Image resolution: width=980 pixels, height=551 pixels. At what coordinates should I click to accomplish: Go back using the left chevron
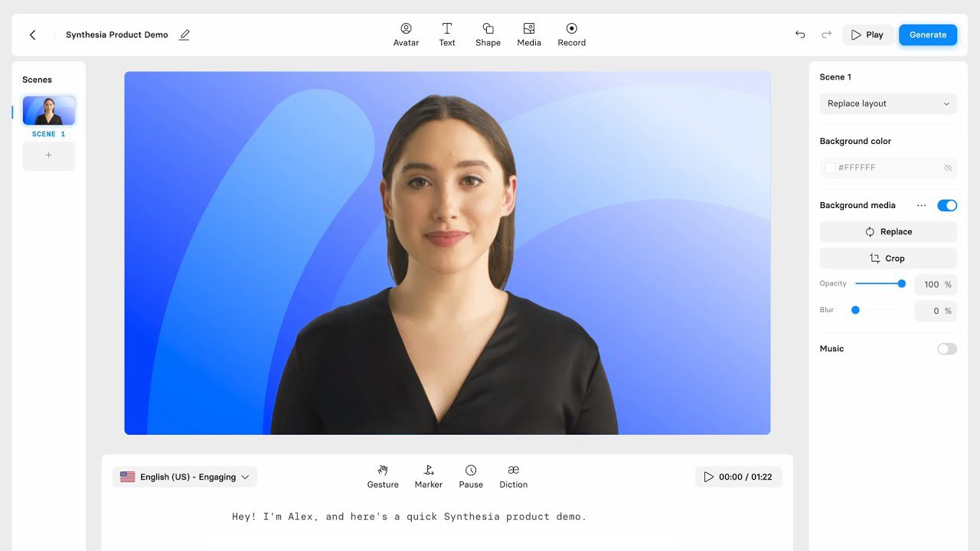click(32, 34)
